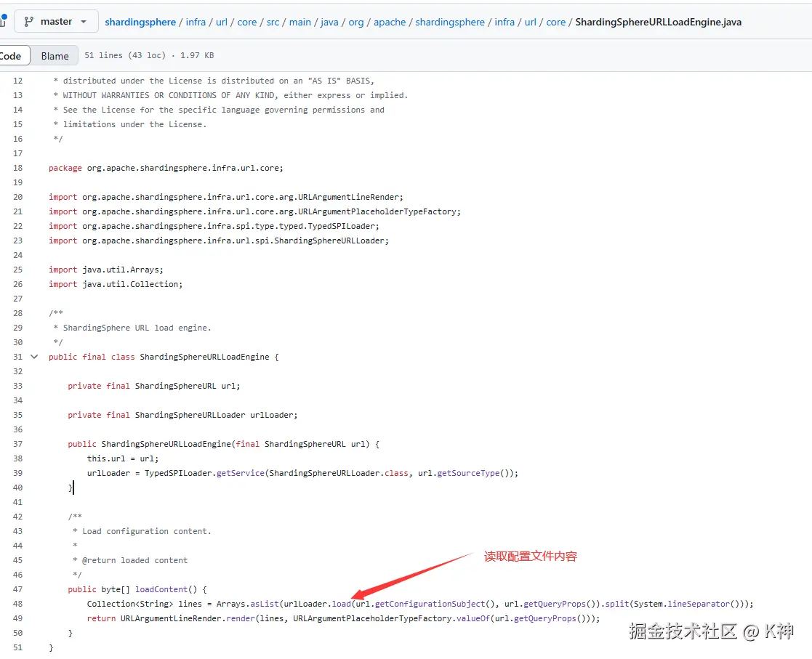Open the shardingsphere root breadcrumb link
The image size is (812, 659).
pyautogui.click(x=140, y=22)
